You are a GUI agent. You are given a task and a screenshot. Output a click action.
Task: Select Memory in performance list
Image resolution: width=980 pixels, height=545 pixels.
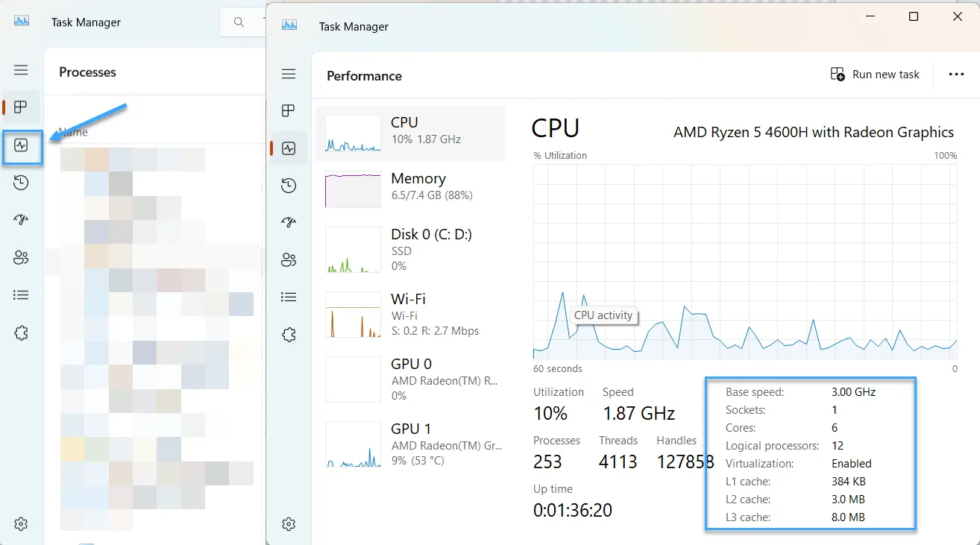click(410, 189)
